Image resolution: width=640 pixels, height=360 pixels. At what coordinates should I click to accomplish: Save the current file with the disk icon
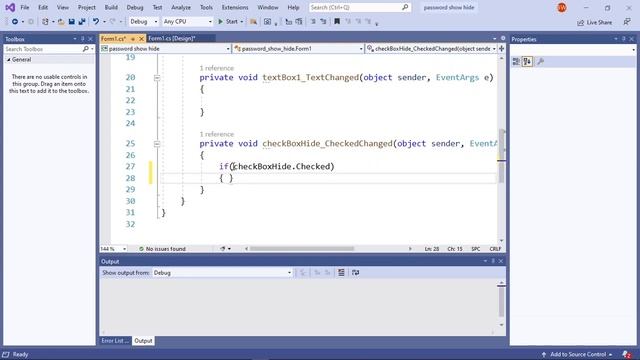click(71, 22)
